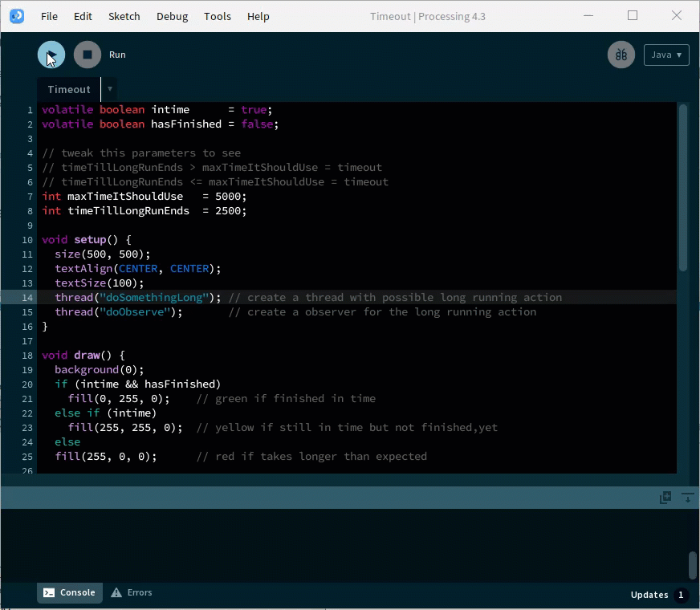This screenshot has width=700, height=610.
Task: Click the Processing app logo icon
Action: 17,16
